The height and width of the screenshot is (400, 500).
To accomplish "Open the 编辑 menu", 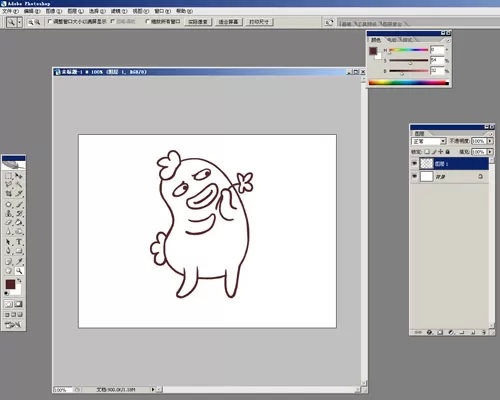I will click(32, 11).
